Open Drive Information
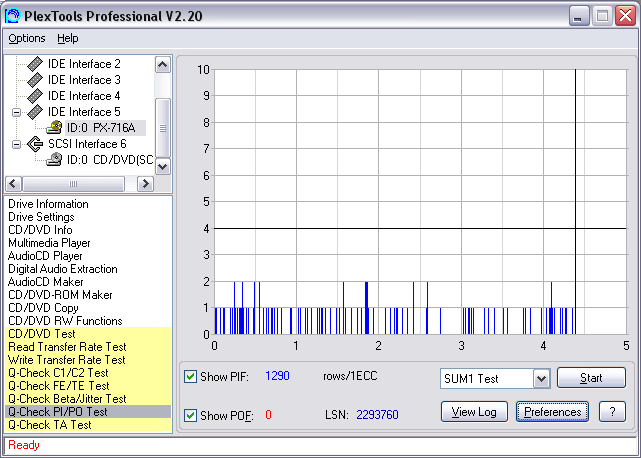Screen dimensions: 641x458 (48, 204)
